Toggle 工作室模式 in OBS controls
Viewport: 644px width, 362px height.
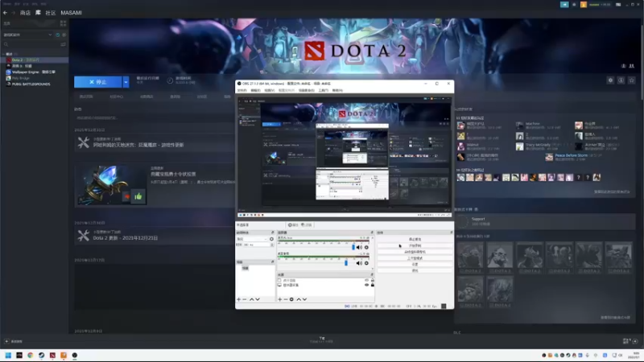[x=415, y=258]
